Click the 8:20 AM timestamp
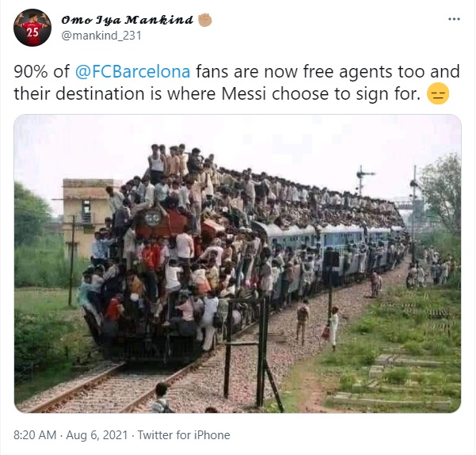Viewport: 476px width, 455px height. coord(35,435)
